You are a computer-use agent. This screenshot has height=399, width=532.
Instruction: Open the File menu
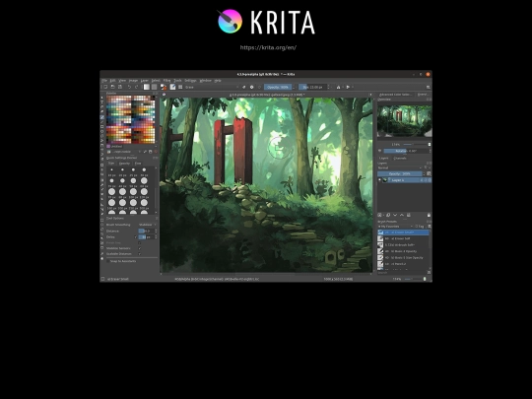[104, 81]
